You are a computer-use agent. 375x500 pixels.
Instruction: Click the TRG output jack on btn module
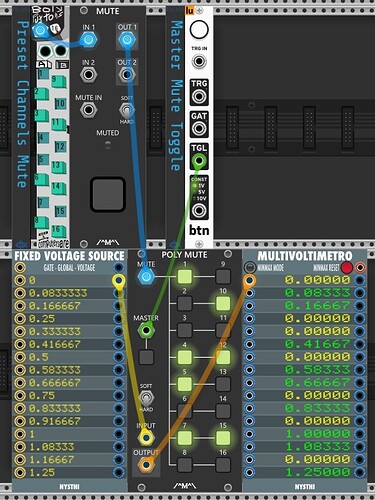tap(199, 96)
